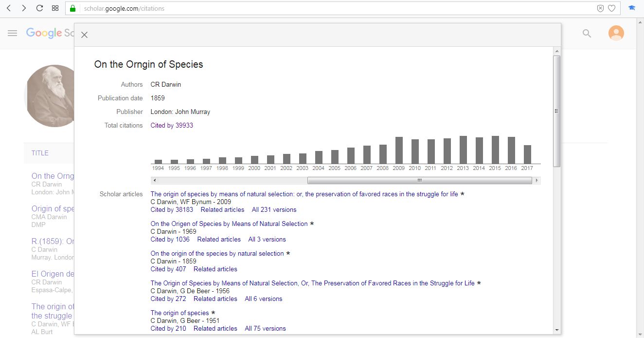Close the citation details dialog
The height and width of the screenshot is (338, 644).
pyautogui.click(x=84, y=35)
